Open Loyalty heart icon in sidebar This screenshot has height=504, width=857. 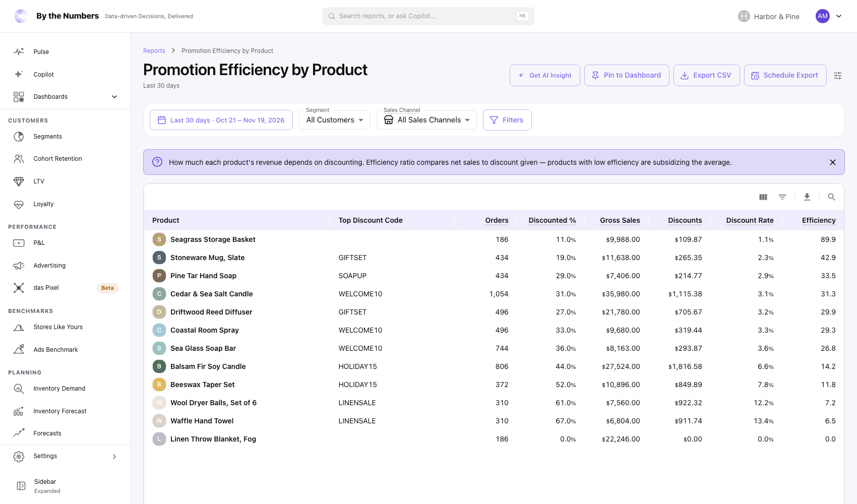19,204
